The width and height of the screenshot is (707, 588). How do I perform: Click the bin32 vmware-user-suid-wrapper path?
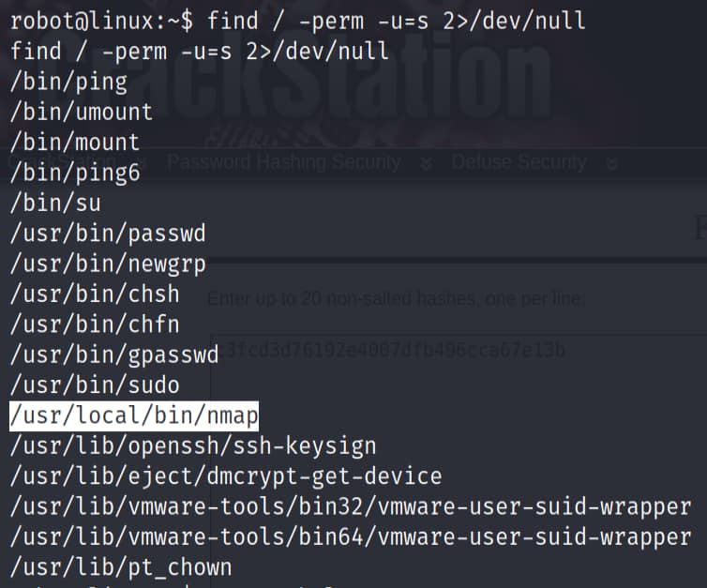pos(351,506)
